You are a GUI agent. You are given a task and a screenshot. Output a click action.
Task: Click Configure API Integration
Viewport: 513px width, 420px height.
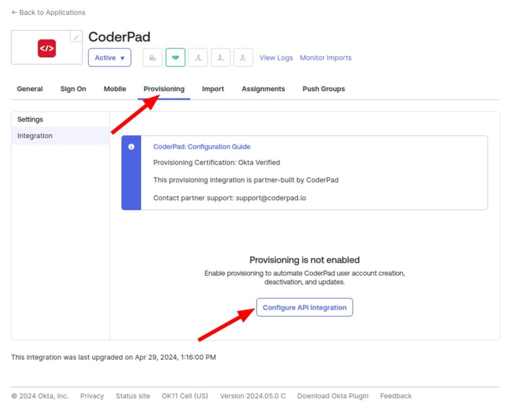coord(304,307)
